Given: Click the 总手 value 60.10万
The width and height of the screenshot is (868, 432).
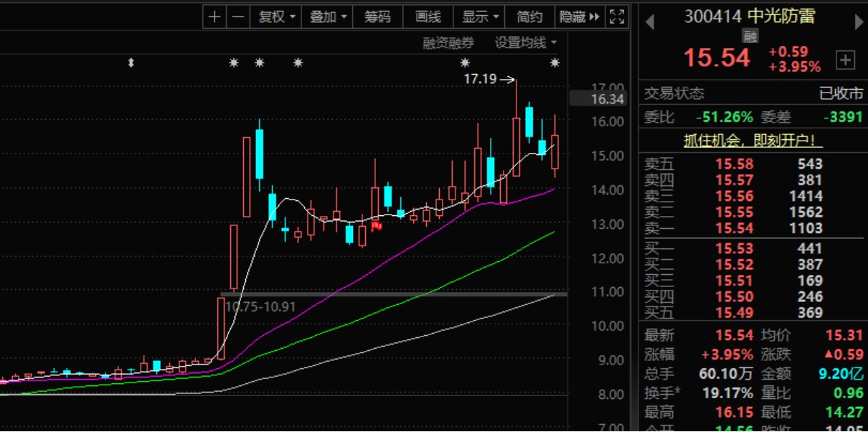Looking at the screenshot, I should 726,374.
